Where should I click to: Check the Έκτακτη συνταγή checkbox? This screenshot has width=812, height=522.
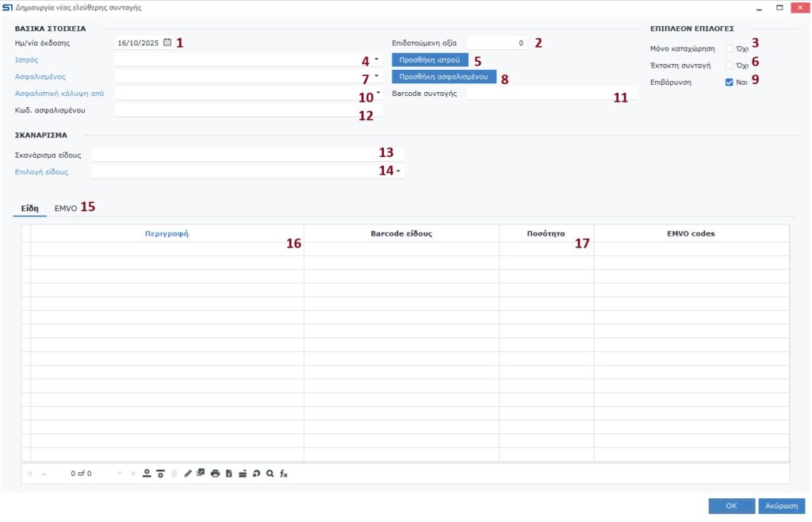click(x=729, y=65)
